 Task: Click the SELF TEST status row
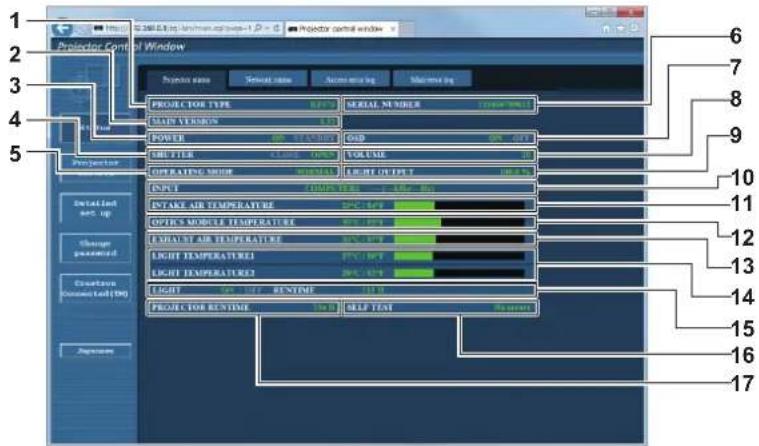point(440,308)
